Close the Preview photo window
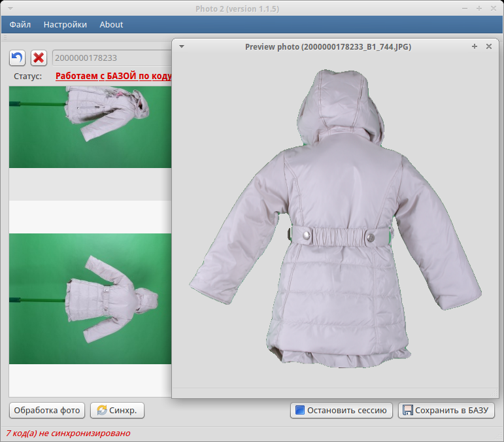The image size is (504, 442). 488,46
